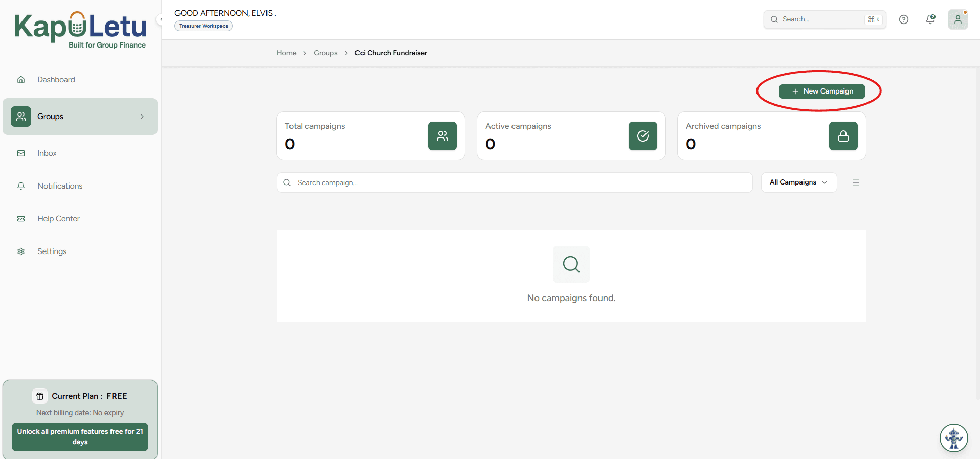Go to Home breadcrumb

(286, 53)
